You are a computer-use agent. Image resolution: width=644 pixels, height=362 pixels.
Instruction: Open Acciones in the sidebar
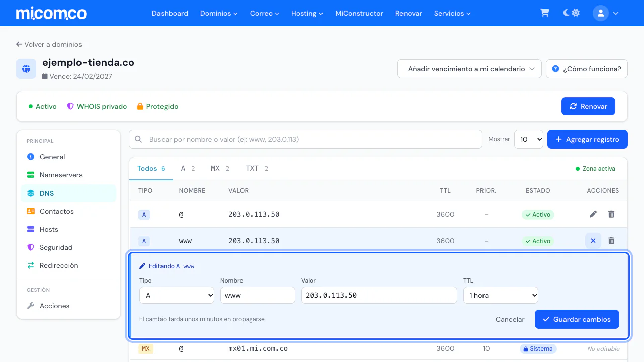click(68, 306)
